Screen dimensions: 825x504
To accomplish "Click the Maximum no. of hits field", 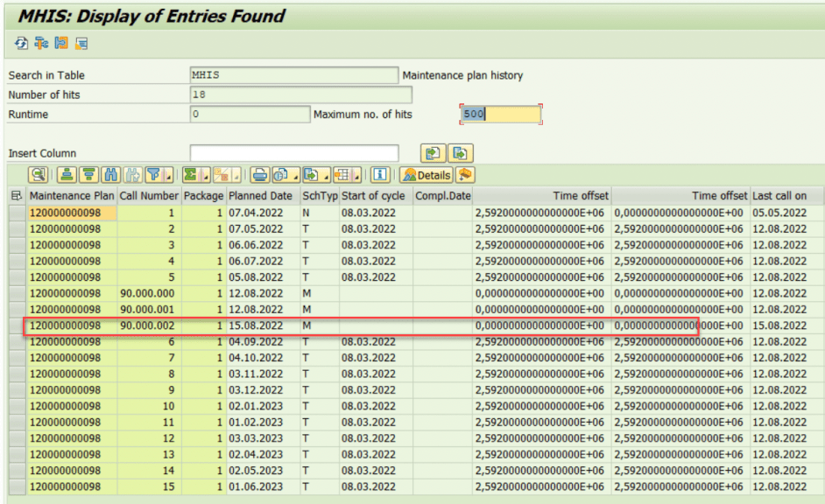I will point(499,114).
